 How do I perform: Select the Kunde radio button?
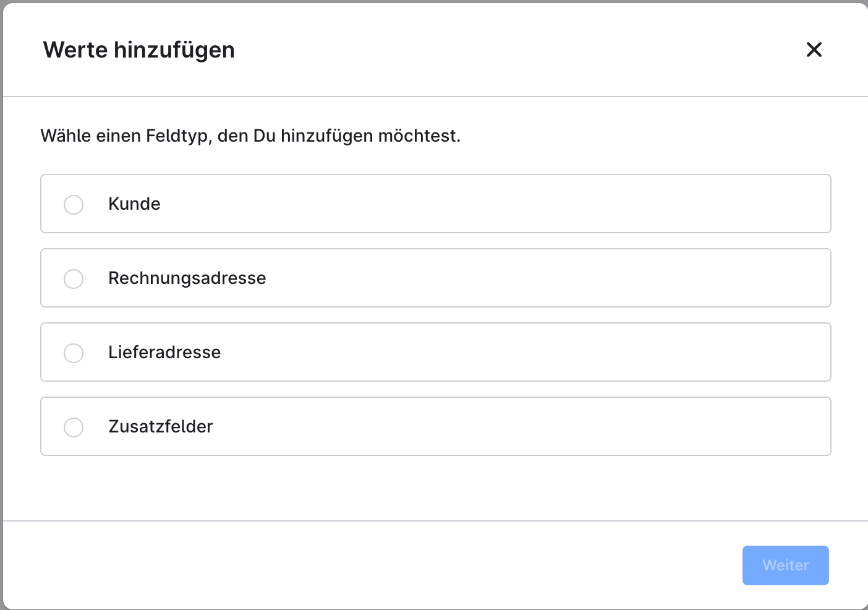click(74, 204)
